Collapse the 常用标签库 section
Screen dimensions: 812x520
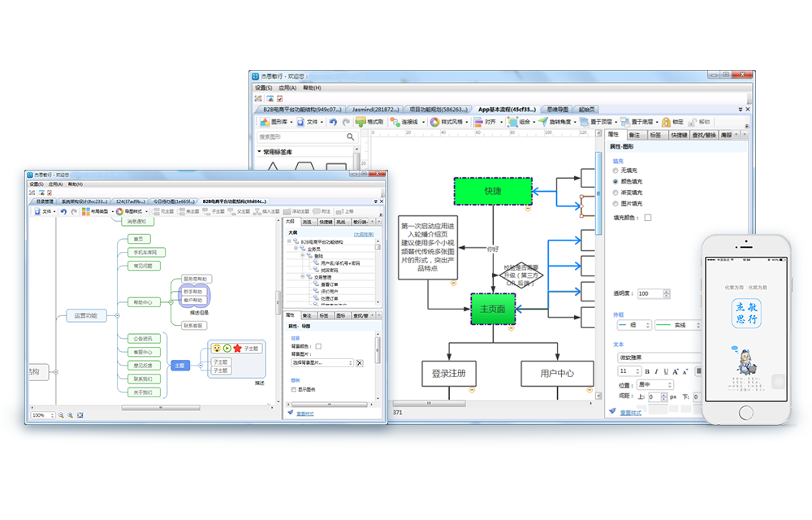click(x=260, y=152)
